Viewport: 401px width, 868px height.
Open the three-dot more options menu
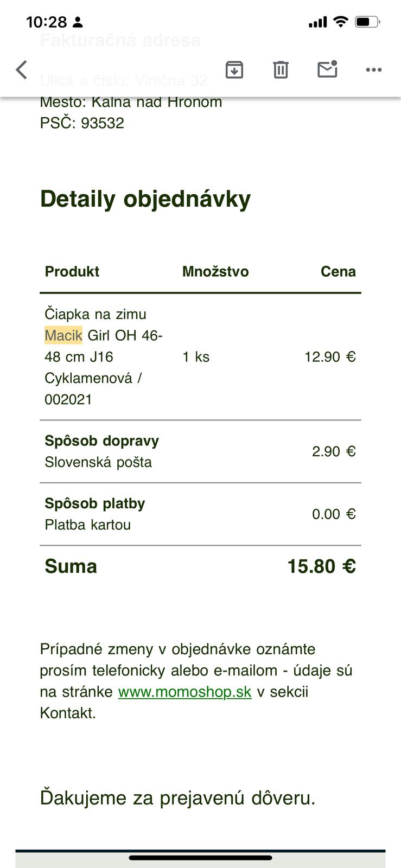point(374,70)
